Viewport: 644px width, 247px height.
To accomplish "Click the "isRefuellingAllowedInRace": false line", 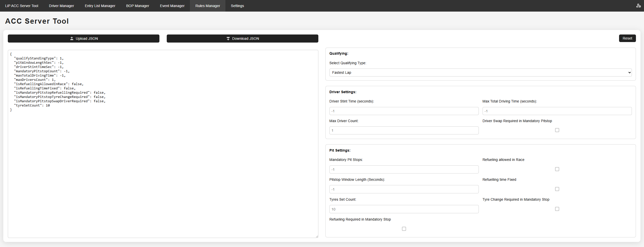I will 49,84.
